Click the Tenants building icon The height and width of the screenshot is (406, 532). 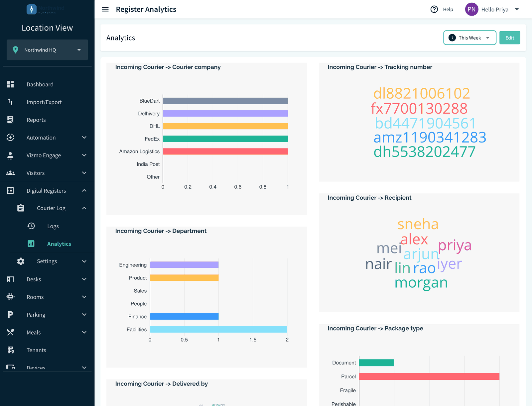coord(10,350)
